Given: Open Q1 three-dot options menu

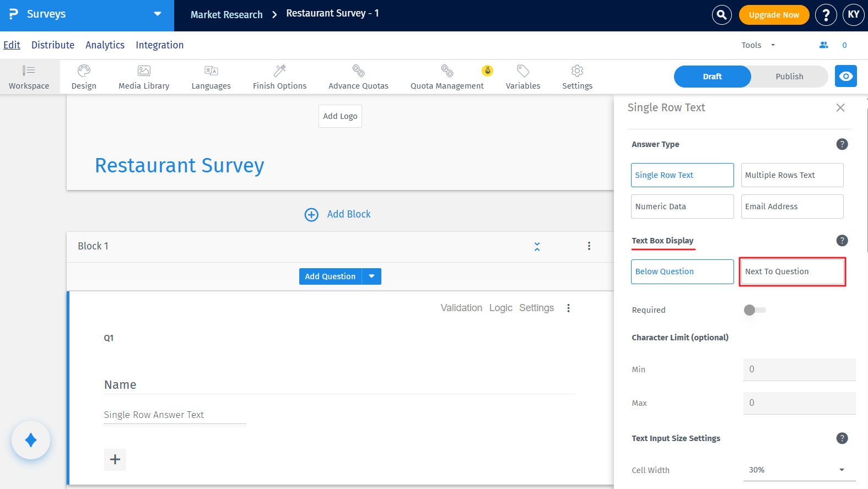Looking at the screenshot, I should click(x=568, y=308).
